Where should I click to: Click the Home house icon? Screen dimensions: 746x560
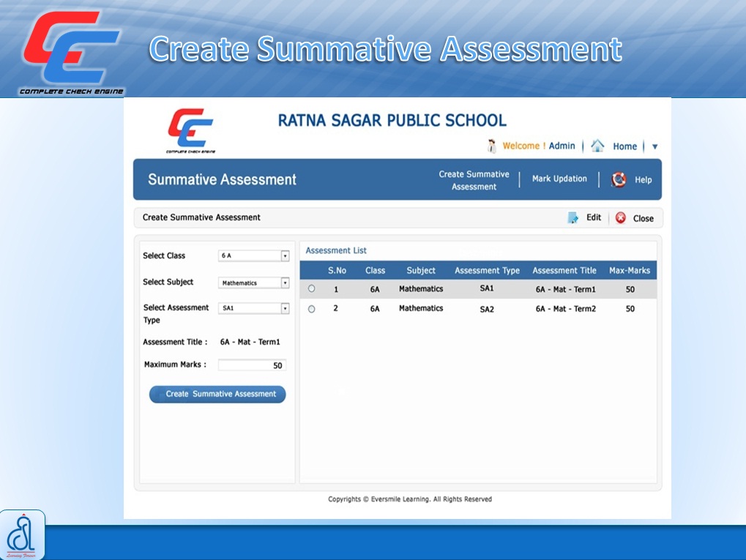pos(597,145)
